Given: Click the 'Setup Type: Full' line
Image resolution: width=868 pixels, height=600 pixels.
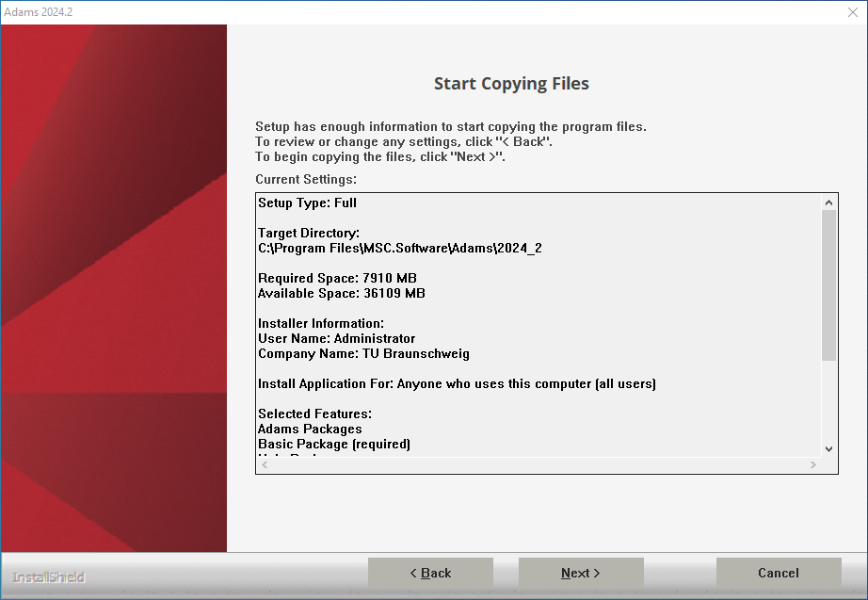Looking at the screenshot, I should 307,203.
